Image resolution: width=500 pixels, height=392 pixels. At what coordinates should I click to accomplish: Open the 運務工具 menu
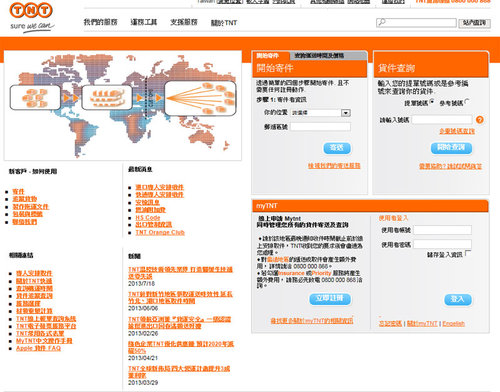click(144, 22)
